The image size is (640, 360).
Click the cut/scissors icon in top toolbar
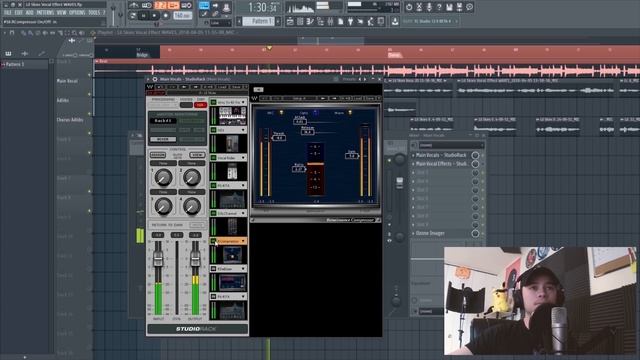point(419,7)
